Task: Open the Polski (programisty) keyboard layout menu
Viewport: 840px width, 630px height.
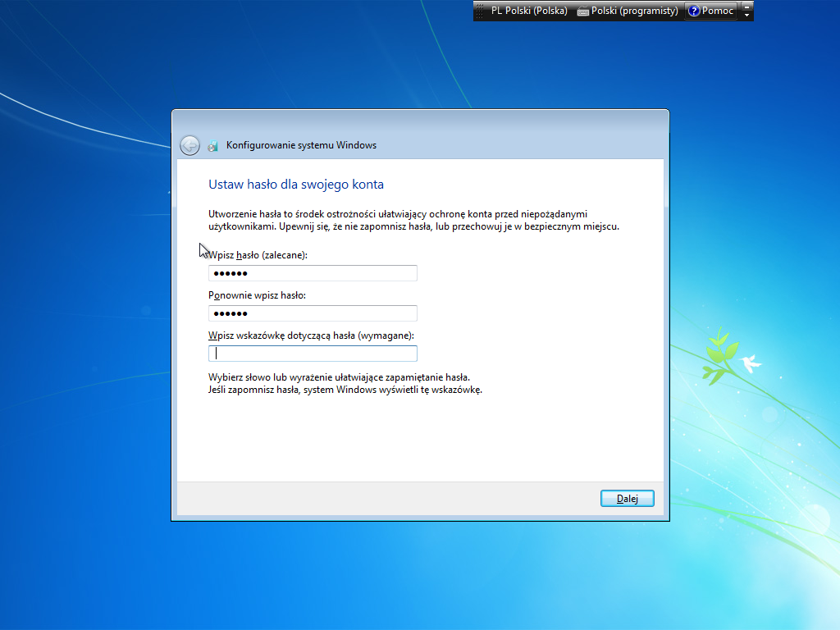Action: [x=628, y=11]
